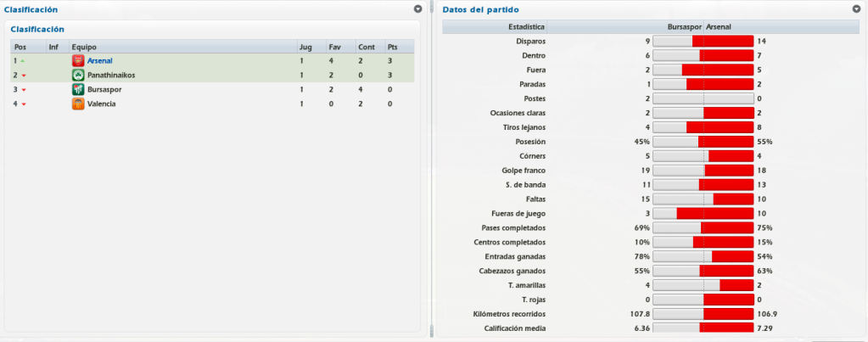Screen dimensions: 868x342
Task: Click the red down arrow beside position 2
Action: 23,76
